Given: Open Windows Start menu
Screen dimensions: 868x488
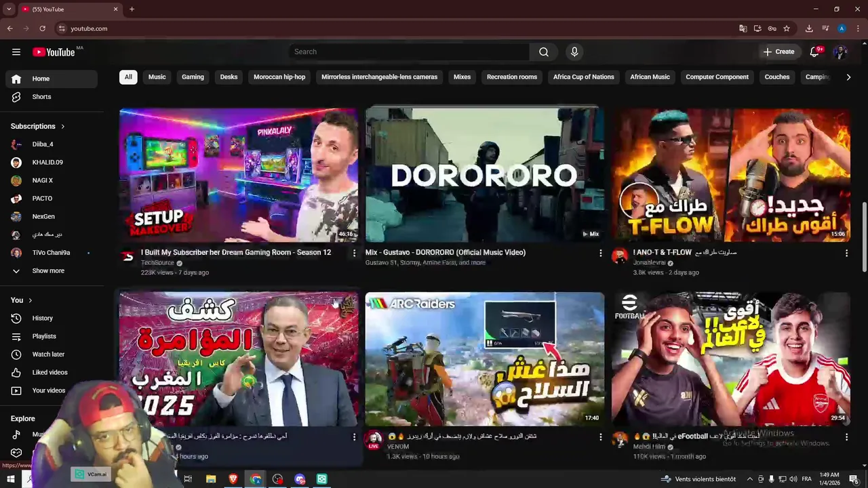Looking at the screenshot, I should [x=11, y=479].
